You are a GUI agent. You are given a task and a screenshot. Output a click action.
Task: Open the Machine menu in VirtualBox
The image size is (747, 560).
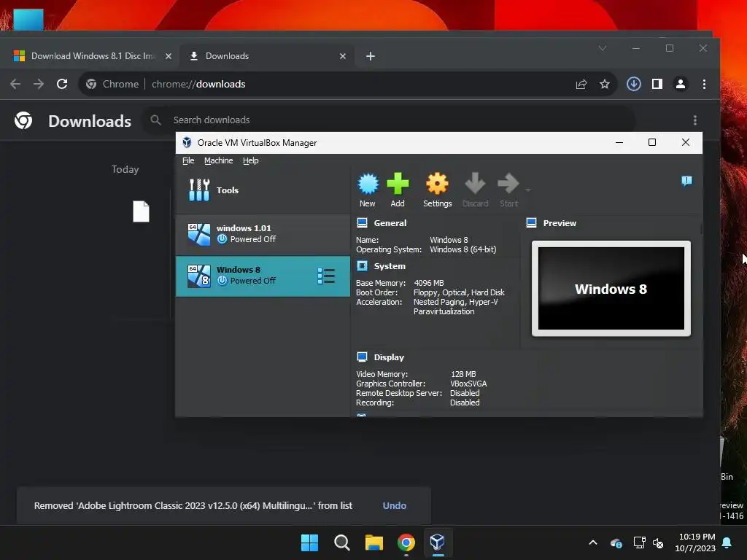219,160
